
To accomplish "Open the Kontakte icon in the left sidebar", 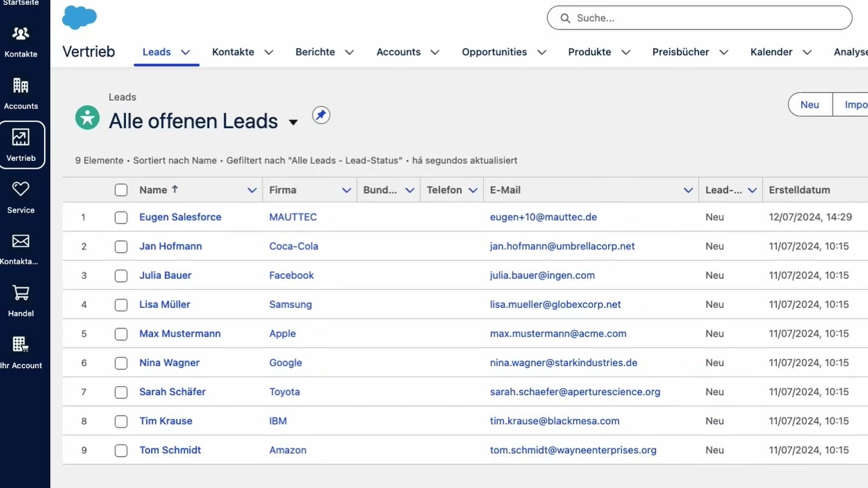I will click(20, 33).
